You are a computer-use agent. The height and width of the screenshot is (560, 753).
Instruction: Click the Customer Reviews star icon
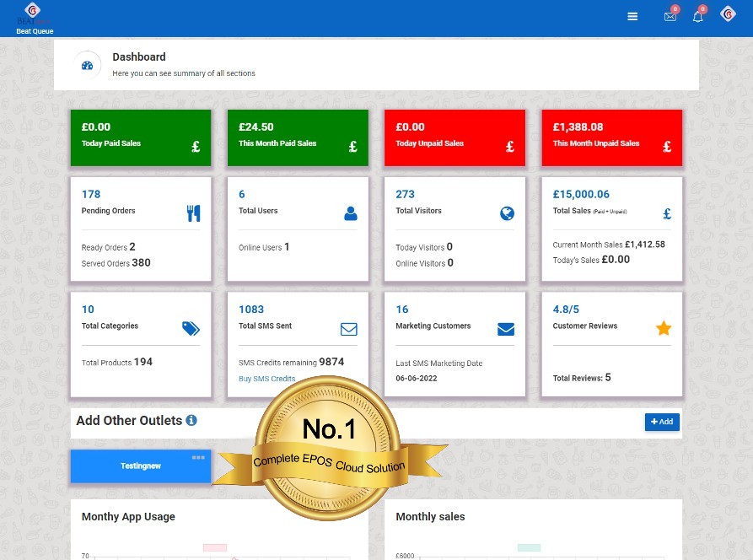click(x=664, y=328)
